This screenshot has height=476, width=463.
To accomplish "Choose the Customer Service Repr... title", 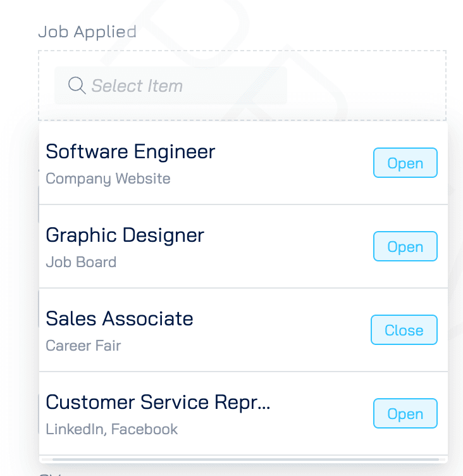I will pyautogui.click(x=157, y=403).
